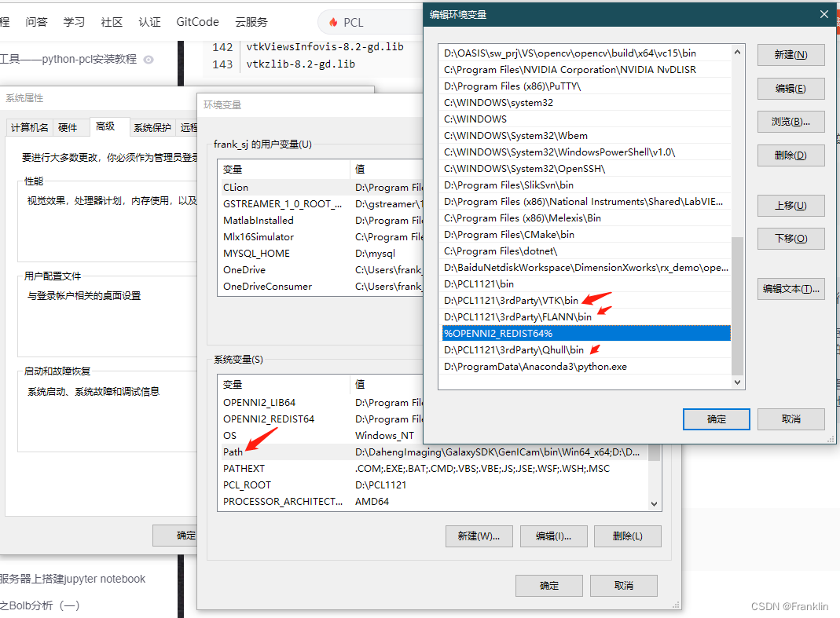Image resolution: width=840 pixels, height=618 pixels.
Task: Click 新建(N) to add new Path entry
Action: [790, 55]
